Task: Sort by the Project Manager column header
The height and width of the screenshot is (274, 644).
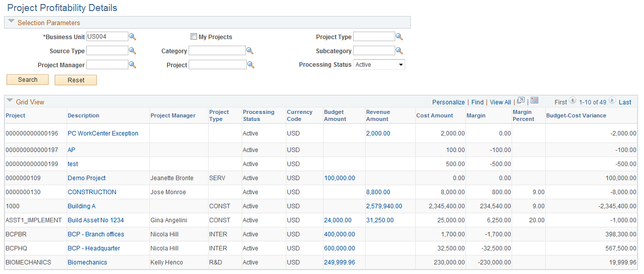Action: [173, 115]
